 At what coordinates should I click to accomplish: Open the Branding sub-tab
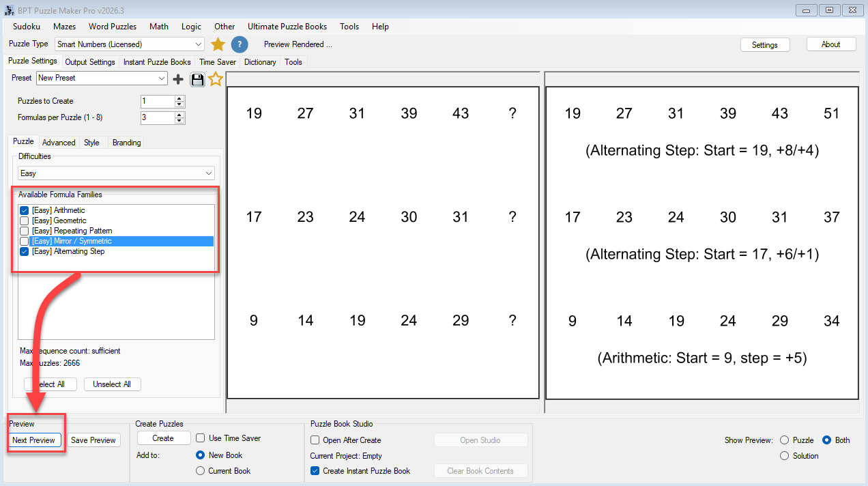tap(126, 143)
